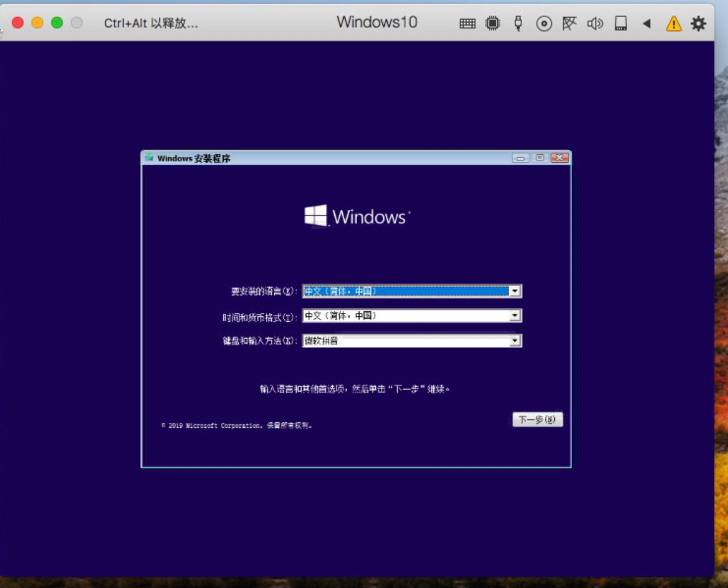Maximize the installer window

click(538, 158)
